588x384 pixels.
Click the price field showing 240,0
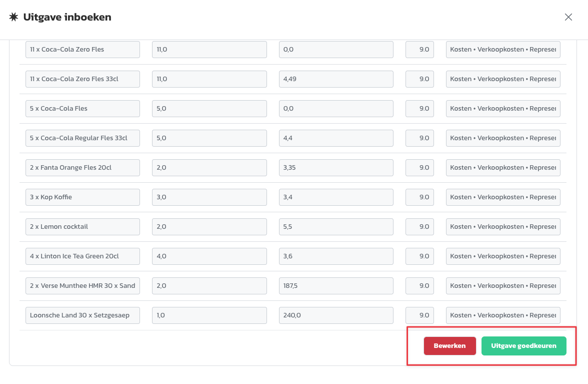click(x=335, y=315)
